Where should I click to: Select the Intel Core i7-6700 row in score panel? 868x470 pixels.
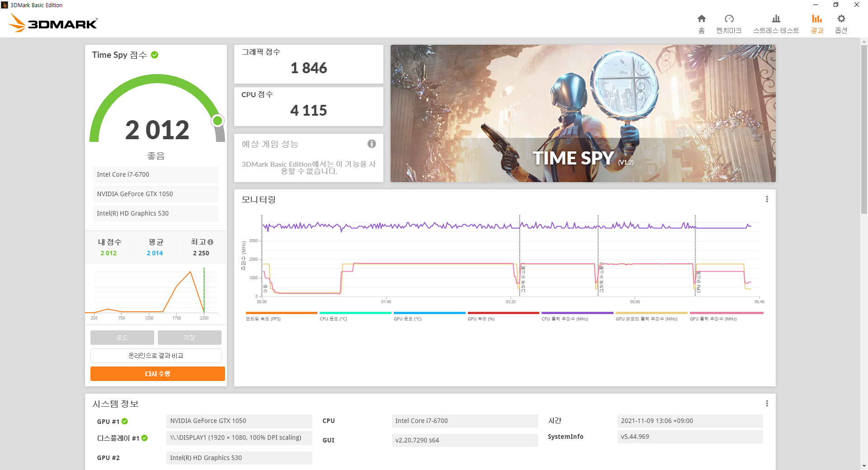point(156,174)
